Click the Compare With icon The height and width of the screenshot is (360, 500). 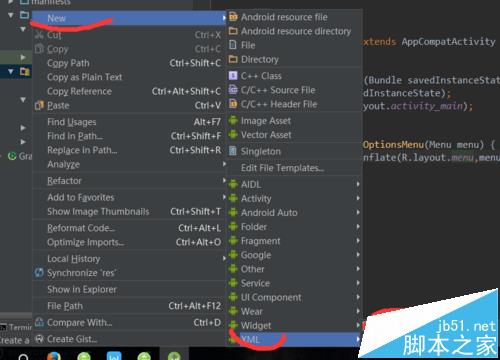tap(39, 322)
